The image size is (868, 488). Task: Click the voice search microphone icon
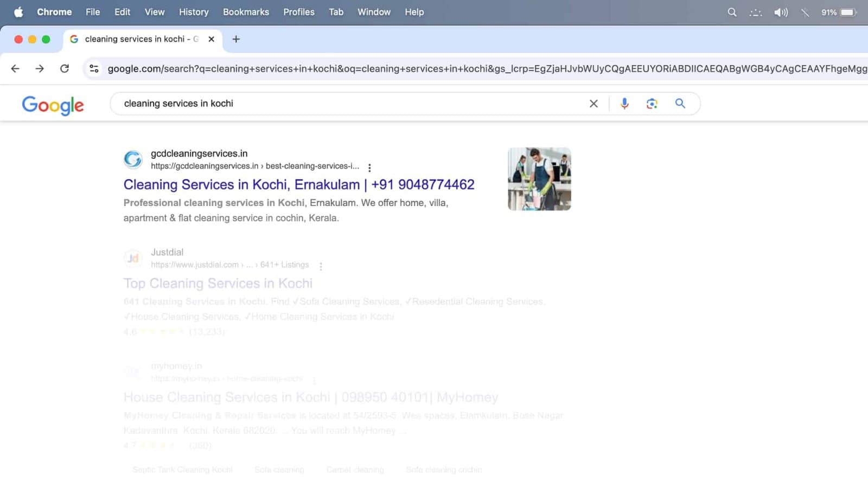point(624,104)
